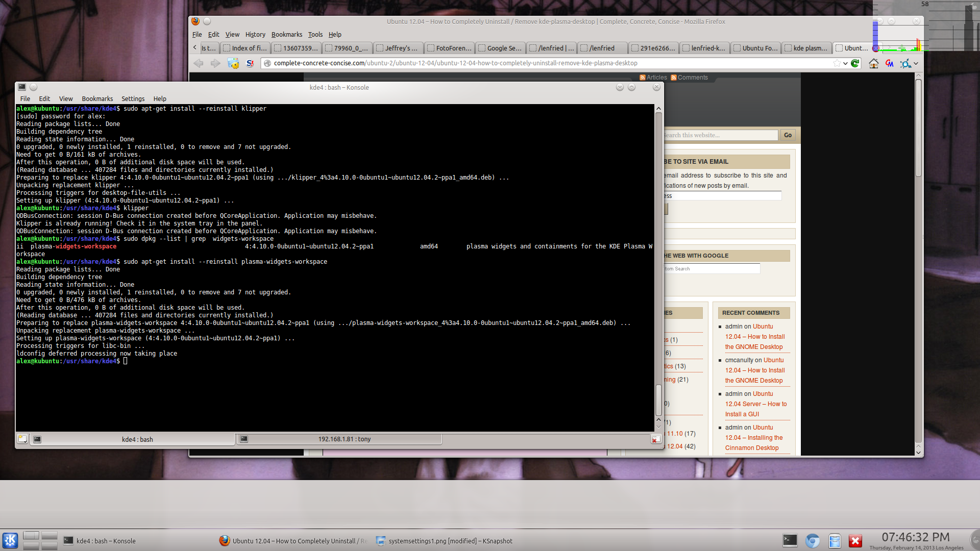Open the Firefox History menu
Image resolution: width=980 pixels, height=551 pixels.
[255, 34]
